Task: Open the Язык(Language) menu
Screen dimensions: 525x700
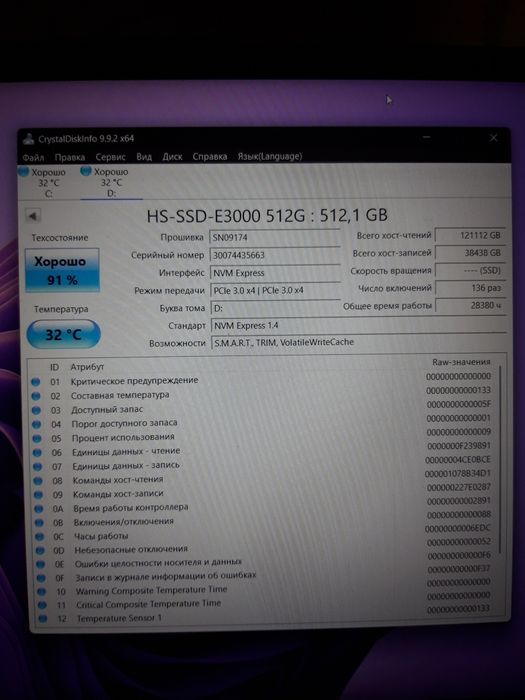Action: 270,156
